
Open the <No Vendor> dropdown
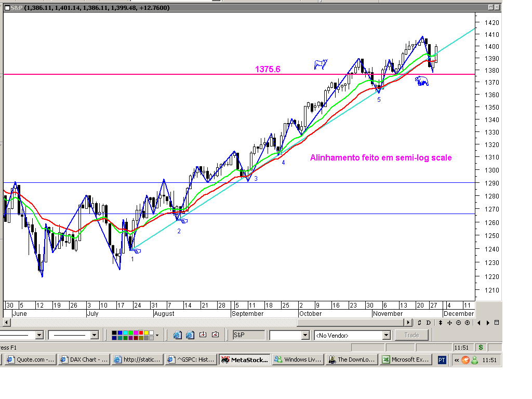[386, 335]
